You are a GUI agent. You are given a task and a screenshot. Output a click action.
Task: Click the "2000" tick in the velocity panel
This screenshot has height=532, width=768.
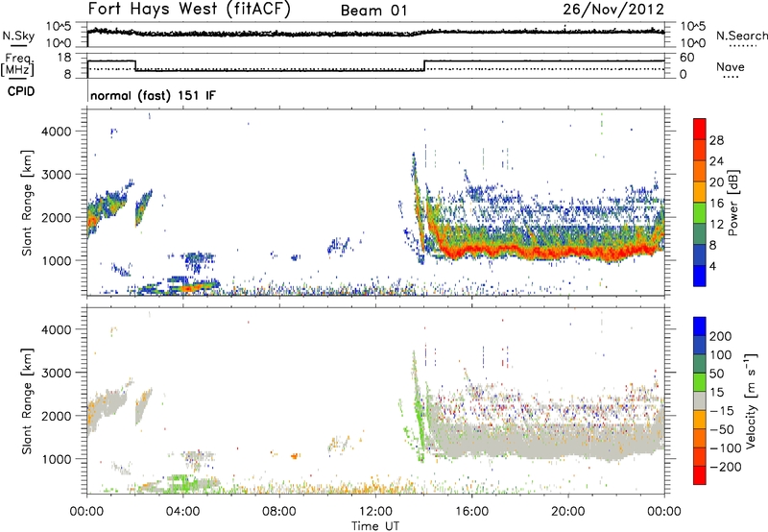(56, 416)
